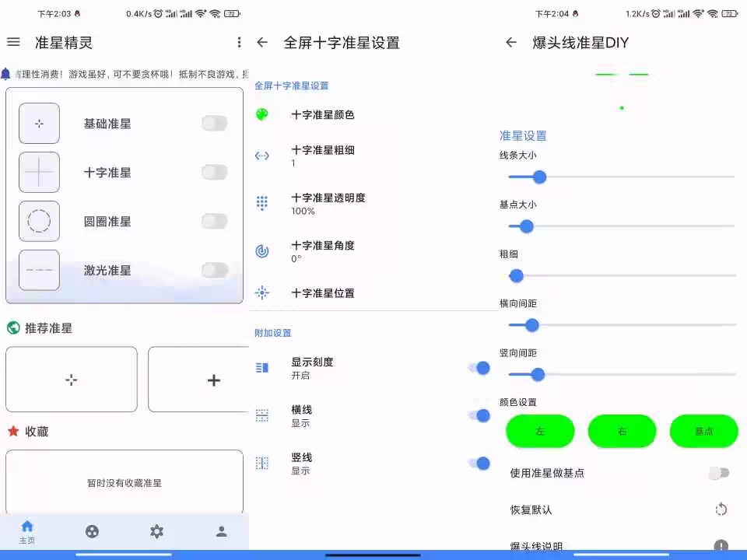Tap the three-dot overflow menu icon

pos(239,43)
